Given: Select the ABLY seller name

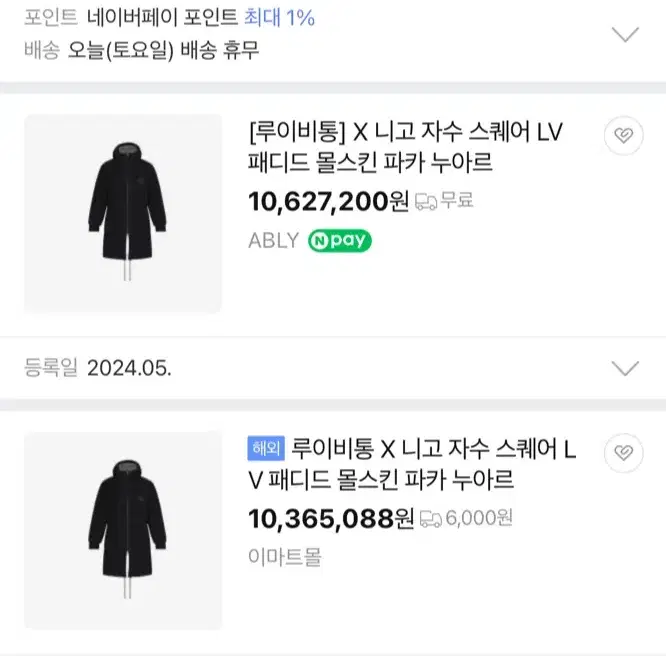Looking at the screenshot, I should (274, 240).
